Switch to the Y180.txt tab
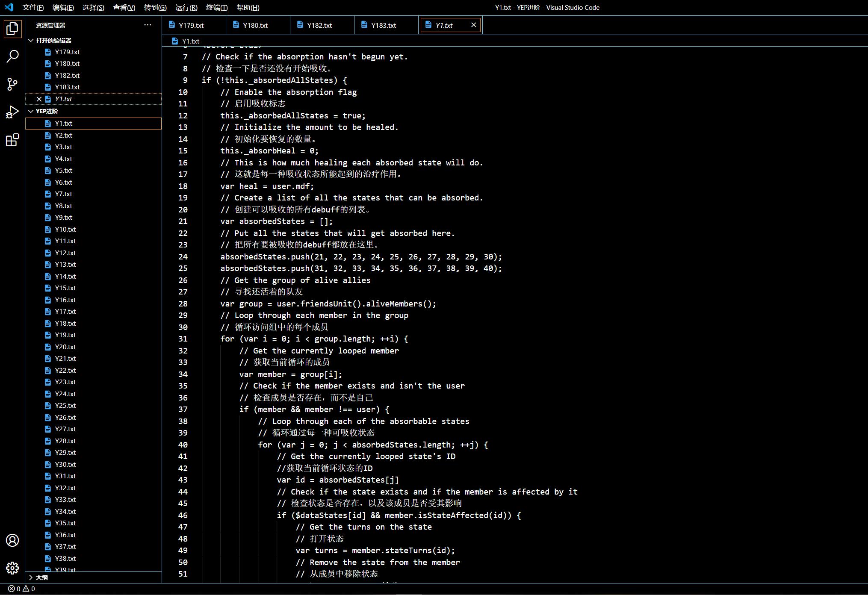 point(258,25)
